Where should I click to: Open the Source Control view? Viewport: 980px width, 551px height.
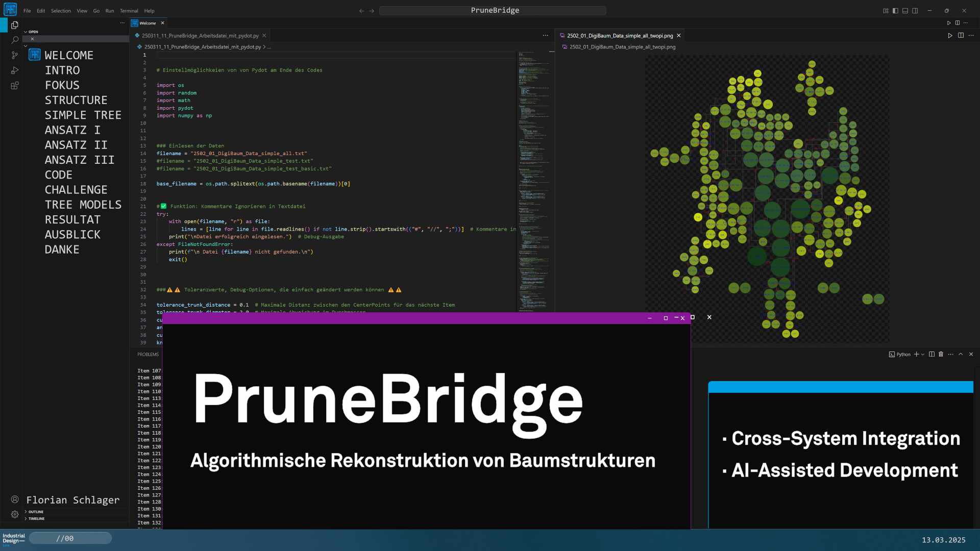click(15, 55)
